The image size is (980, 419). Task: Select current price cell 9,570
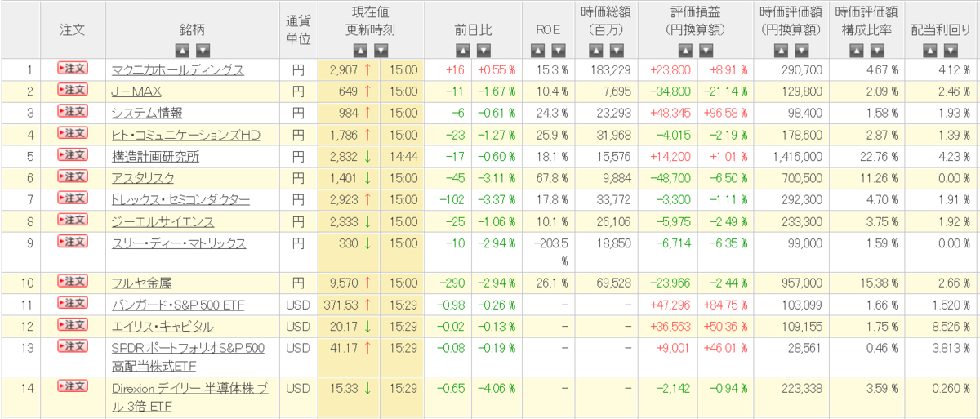343,283
